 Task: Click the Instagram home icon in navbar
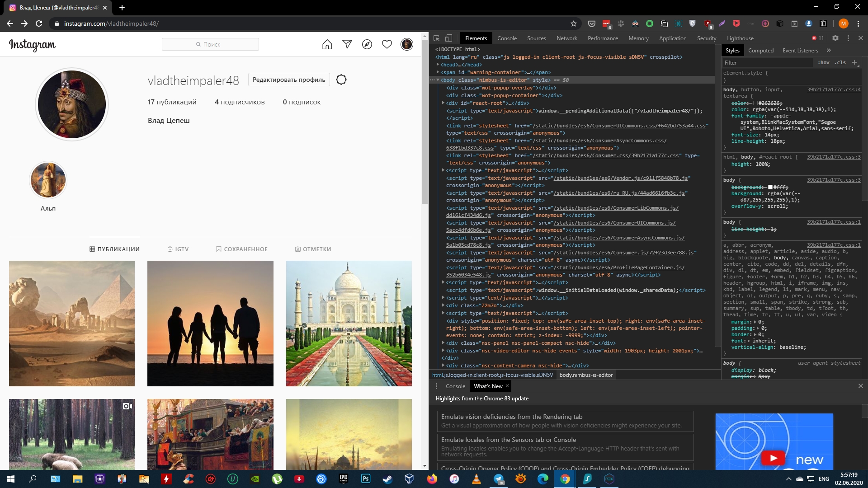coord(327,44)
